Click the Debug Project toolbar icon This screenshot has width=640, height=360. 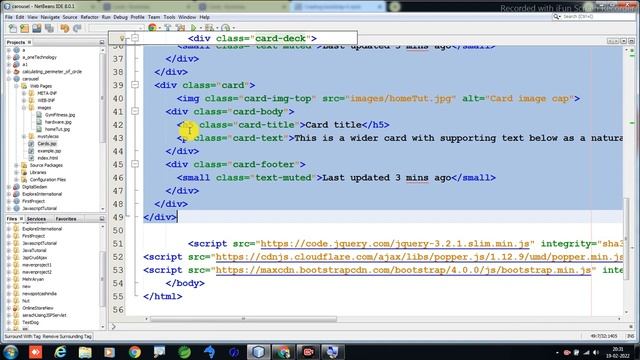pyautogui.click(x=209, y=27)
